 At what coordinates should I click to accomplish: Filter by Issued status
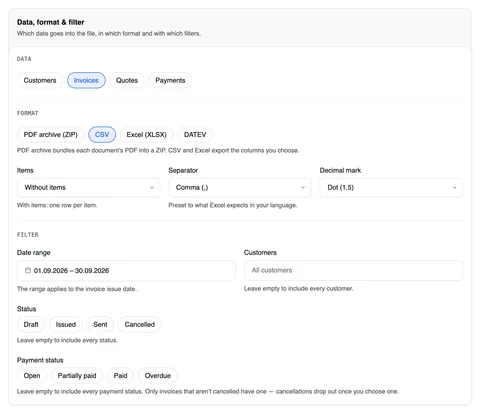66,324
